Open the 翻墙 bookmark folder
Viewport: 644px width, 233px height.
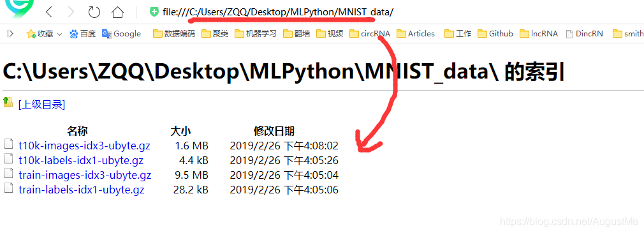[x=296, y=34]
